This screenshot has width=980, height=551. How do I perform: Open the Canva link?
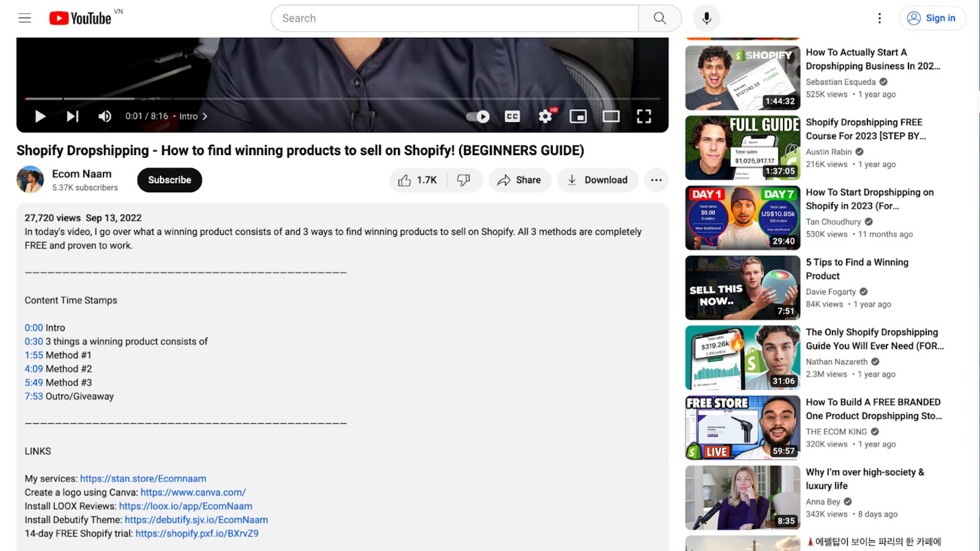coord(193,492)
